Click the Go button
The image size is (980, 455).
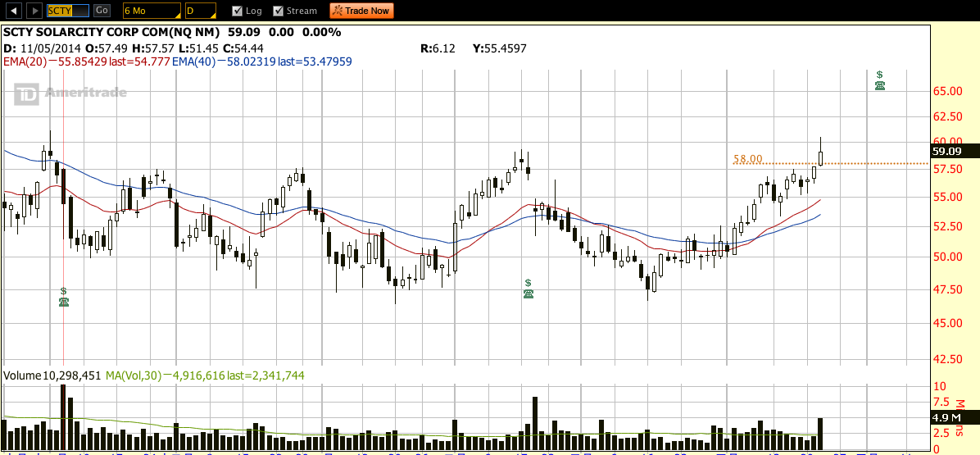pos(102,11)
